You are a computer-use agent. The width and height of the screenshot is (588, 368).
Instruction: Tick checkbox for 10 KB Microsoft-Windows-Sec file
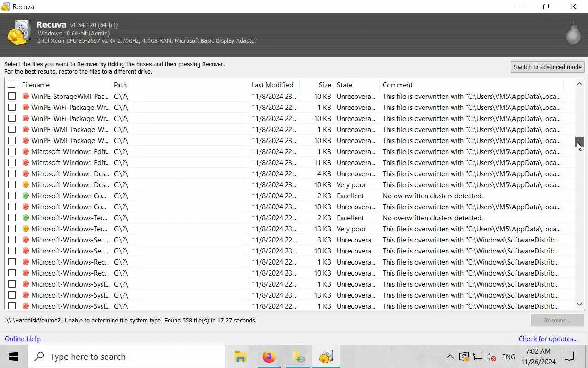point(12,251)
